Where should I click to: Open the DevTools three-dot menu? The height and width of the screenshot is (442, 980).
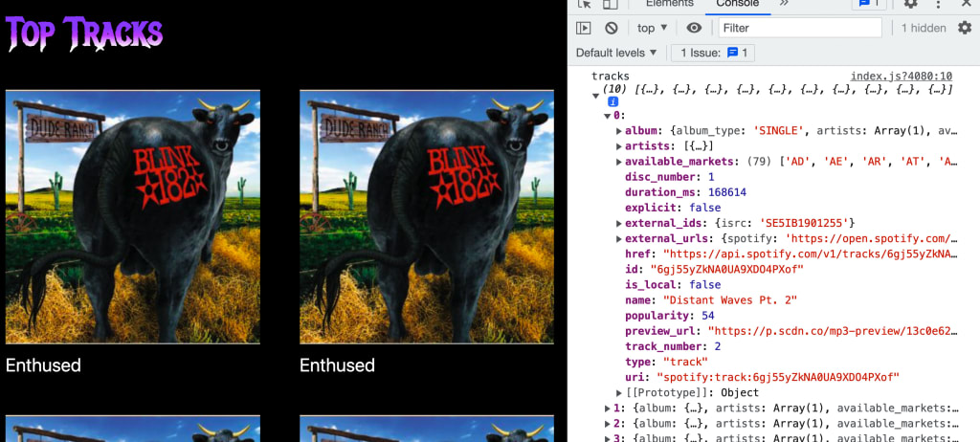click(938, 4)
